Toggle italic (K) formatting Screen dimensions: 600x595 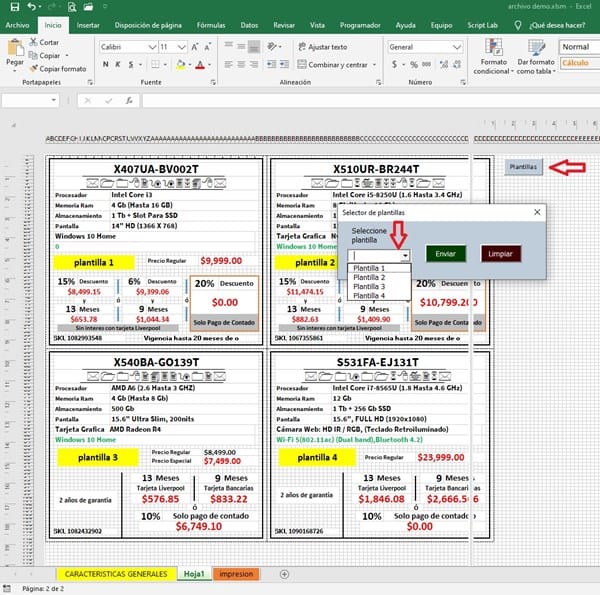point(119,64)
